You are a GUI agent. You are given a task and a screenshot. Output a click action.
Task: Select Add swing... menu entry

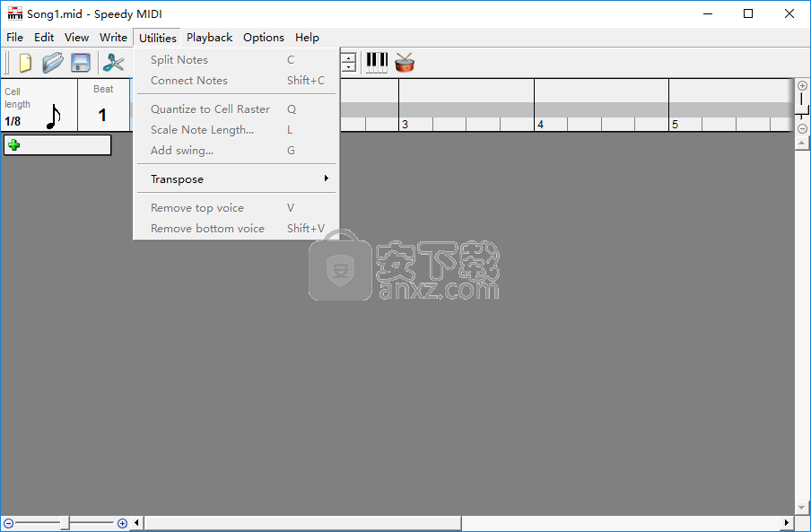[236, 151]
